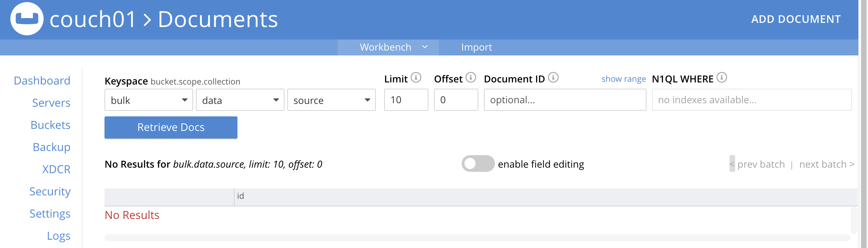The height and width of the screenshot is (248, 868).
Task: Go to the Dashboard page
Action: pos(42,81)
